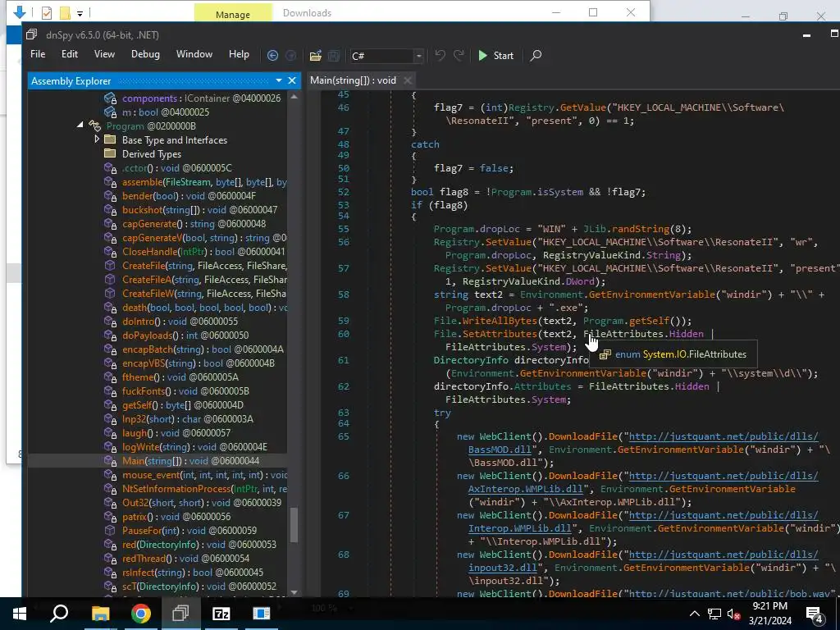Follow the BassMOD.dll download URL link

(x=724, y=436)
